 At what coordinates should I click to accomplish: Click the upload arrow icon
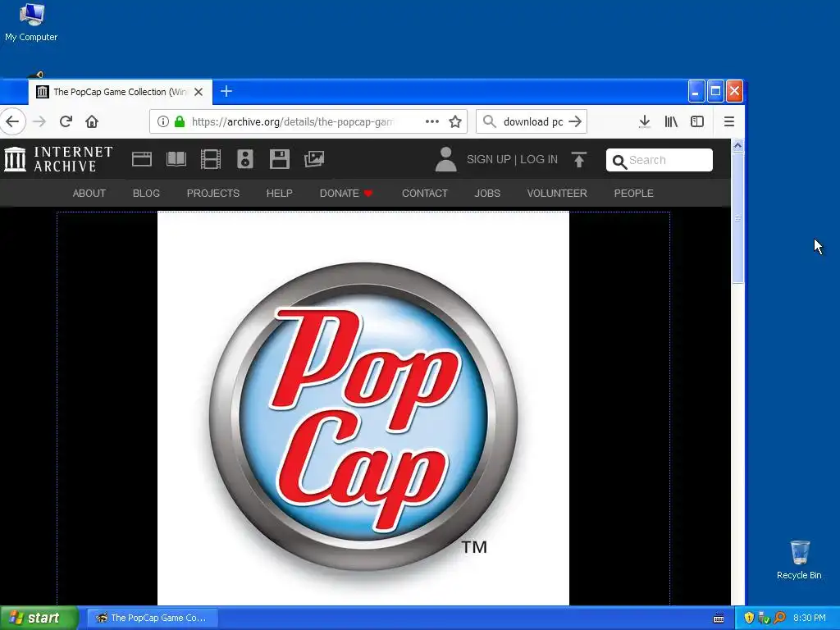coord(579,160)
